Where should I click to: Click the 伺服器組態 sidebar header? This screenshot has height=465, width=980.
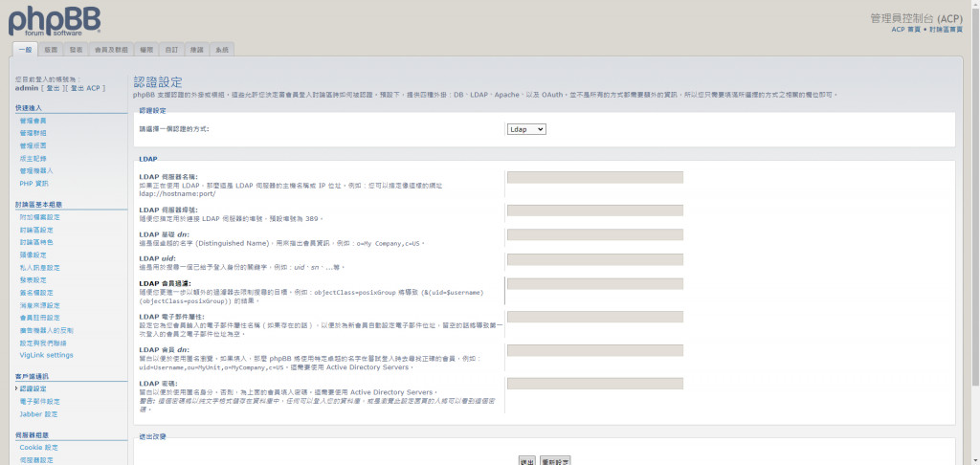[x=32, y=435]
